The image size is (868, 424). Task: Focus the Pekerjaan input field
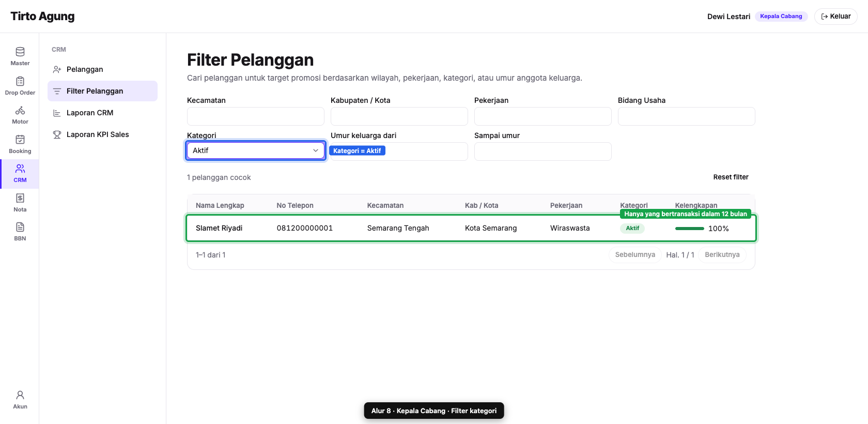click(x=543, y=116)
